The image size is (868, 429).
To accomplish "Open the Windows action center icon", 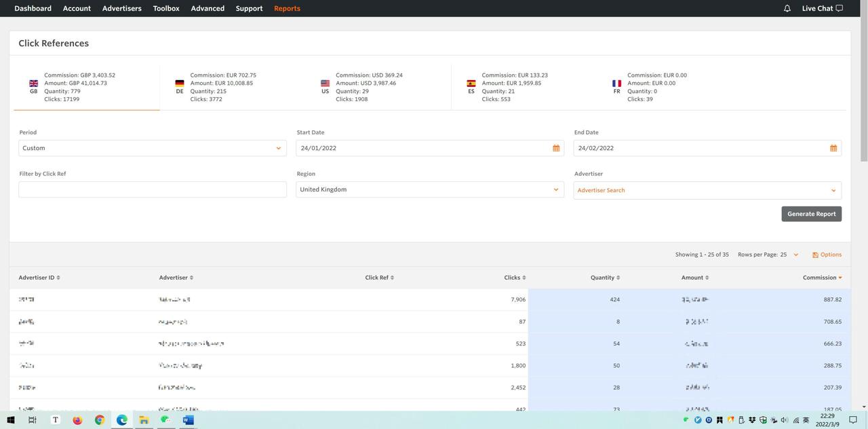I will pyautogui.click(x=853, y=420).
